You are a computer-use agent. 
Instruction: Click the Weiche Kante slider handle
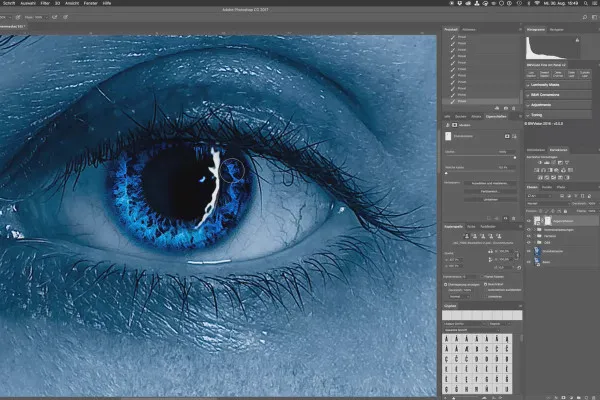click(446, 173)
